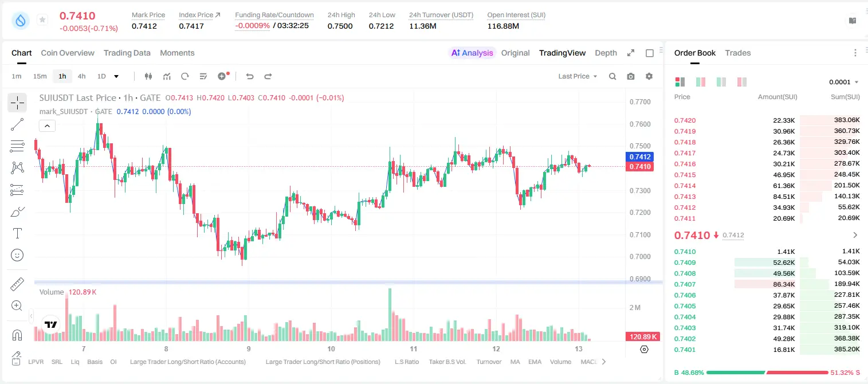
Task: Choose the text annotation tool
Action: click(x=17, y=233)
